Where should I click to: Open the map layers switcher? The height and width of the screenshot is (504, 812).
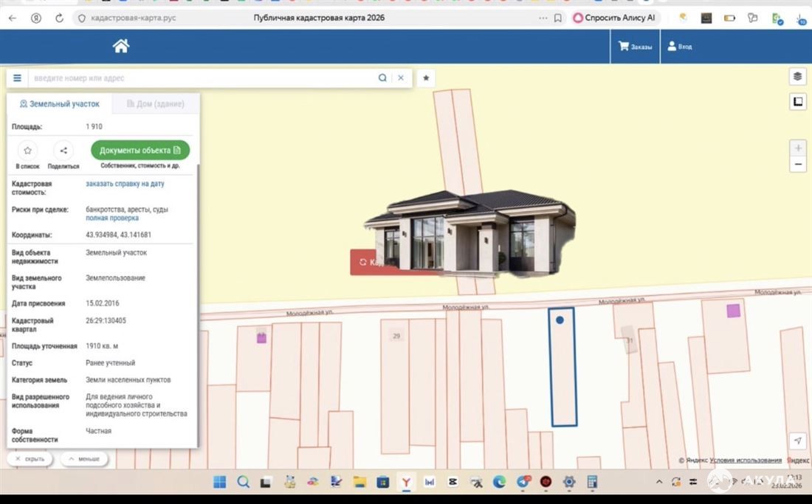tap(797, 77)
